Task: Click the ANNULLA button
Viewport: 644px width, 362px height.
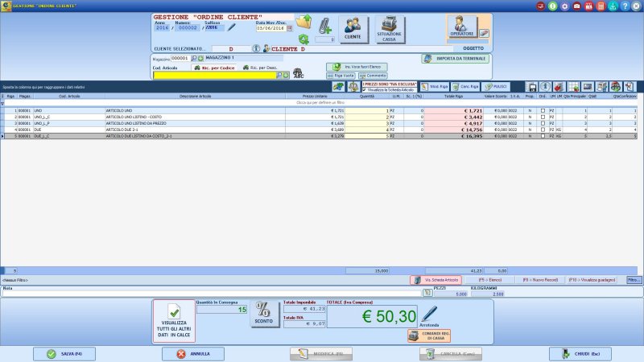Action: click(193, 354)
